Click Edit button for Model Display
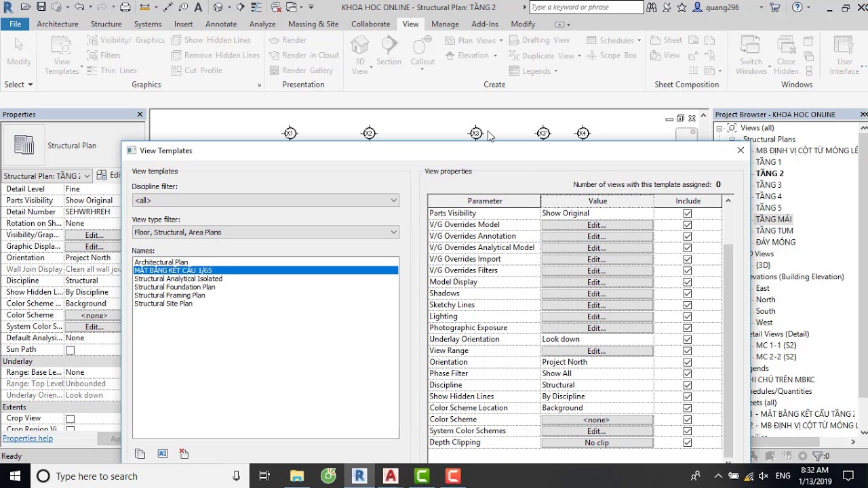The width and height of the screenshot is (868, 488). click(597, 282)
